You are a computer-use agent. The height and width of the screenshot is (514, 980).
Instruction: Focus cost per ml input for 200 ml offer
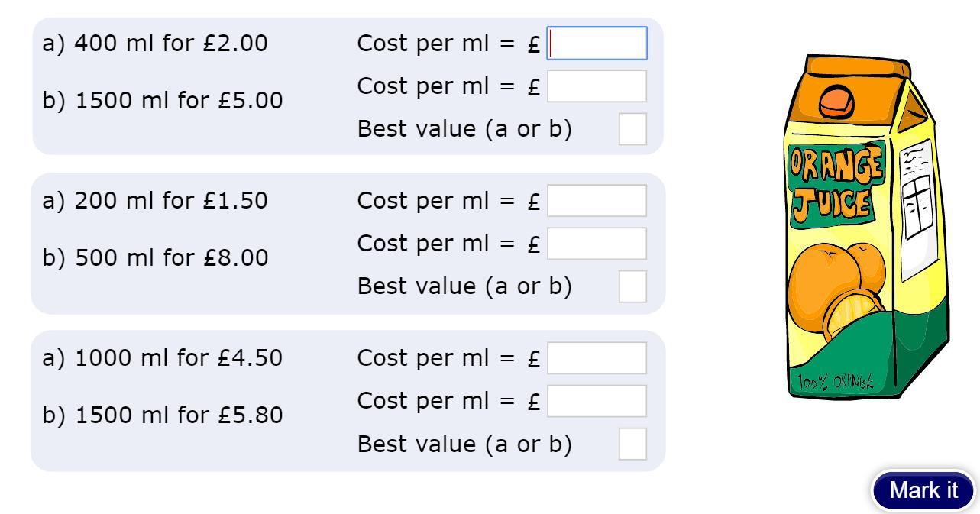tap(597, 201)
